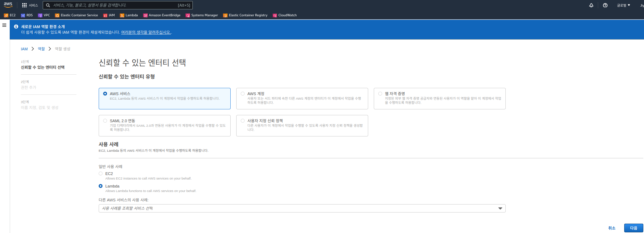Open CloudWatch bookmark shortcut
Viewport: 644px width, 233px height.
click(x=285, y=15)
